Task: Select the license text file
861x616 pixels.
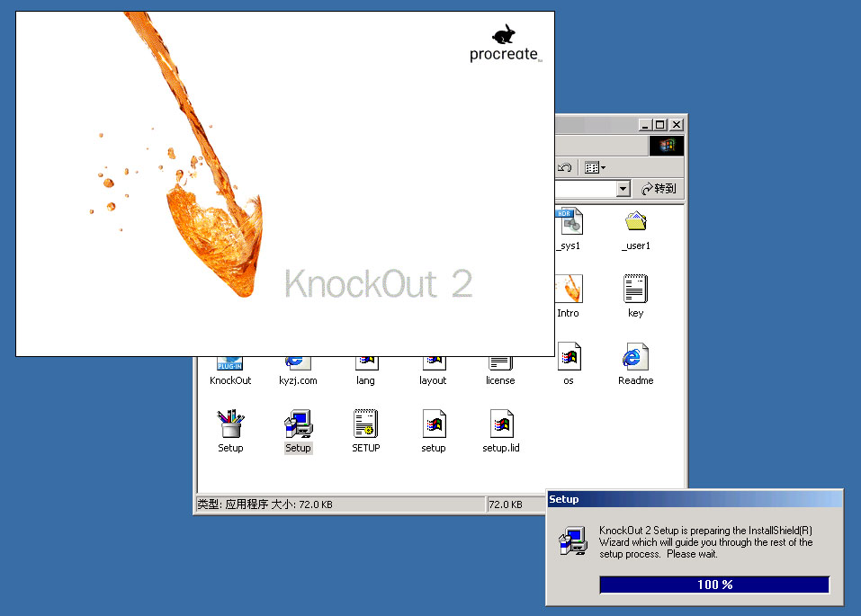Action: [x=500, y=363]
